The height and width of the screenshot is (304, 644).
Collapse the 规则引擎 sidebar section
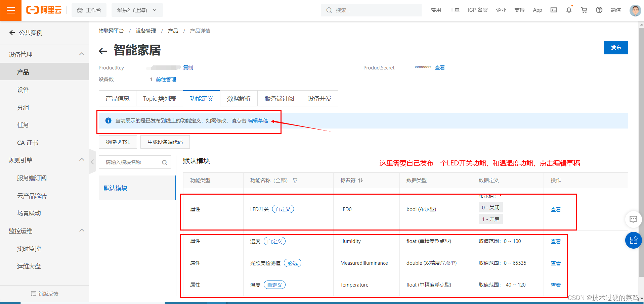coord(82,160)
